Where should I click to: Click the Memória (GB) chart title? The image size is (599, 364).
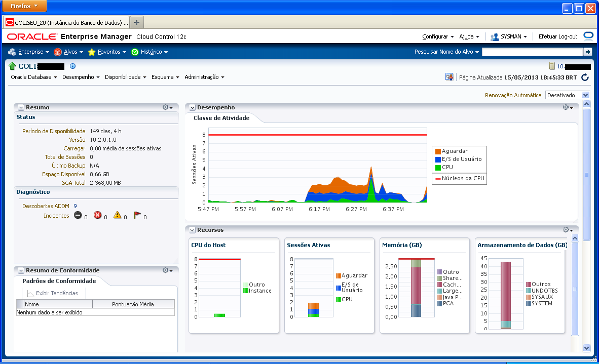402,245
